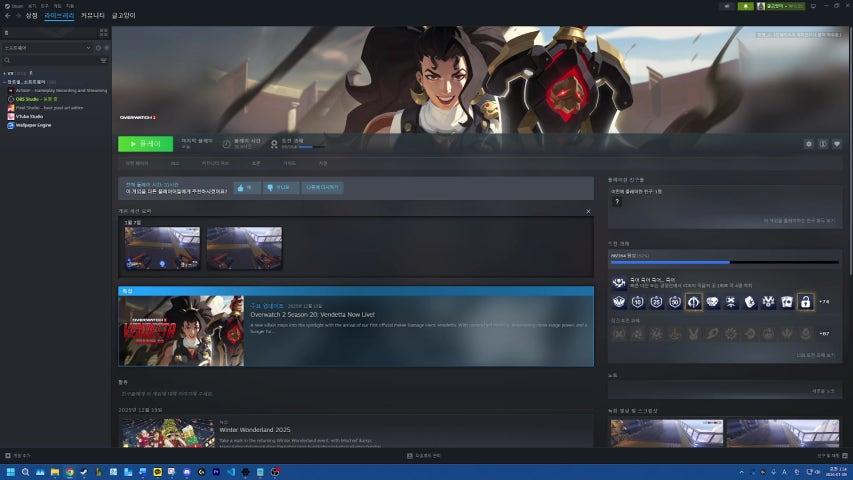Open the Community tab

click(92, 16)
